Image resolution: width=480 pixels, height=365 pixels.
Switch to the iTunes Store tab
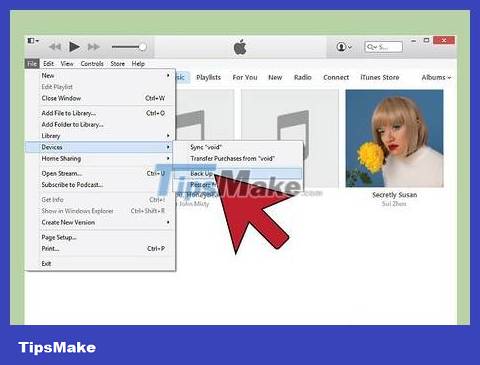[380, 77]
